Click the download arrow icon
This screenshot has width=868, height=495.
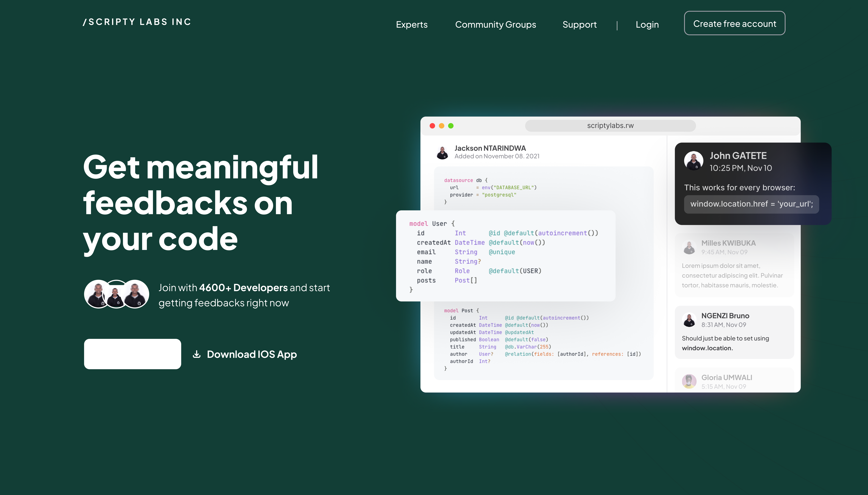click(197, 354)
